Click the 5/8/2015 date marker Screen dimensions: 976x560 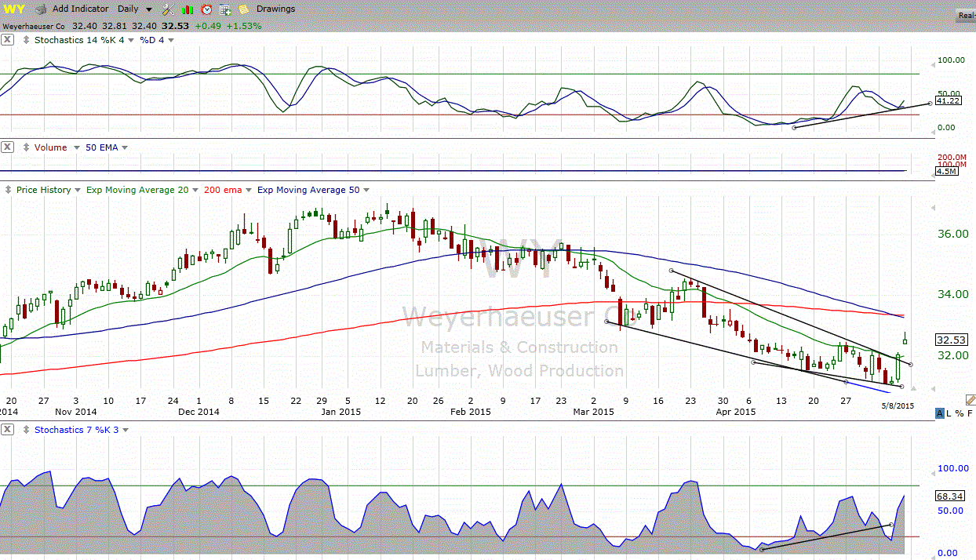898,405
